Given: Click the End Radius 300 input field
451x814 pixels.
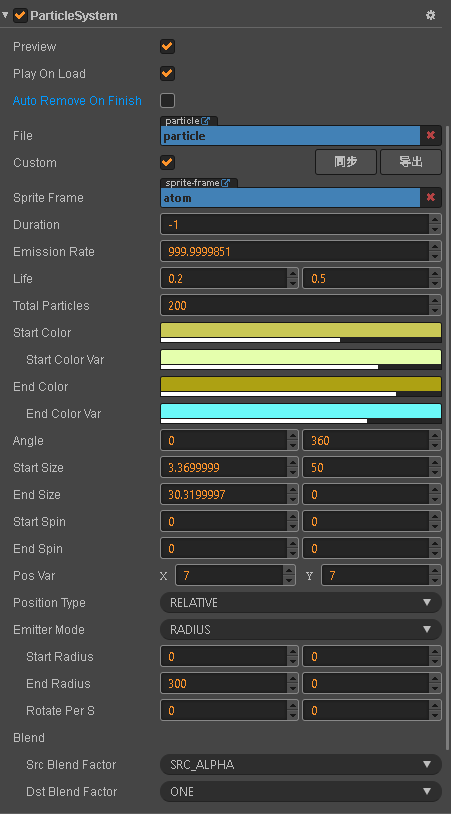Looking at the screenshot, I should click(x=224, y=684).
